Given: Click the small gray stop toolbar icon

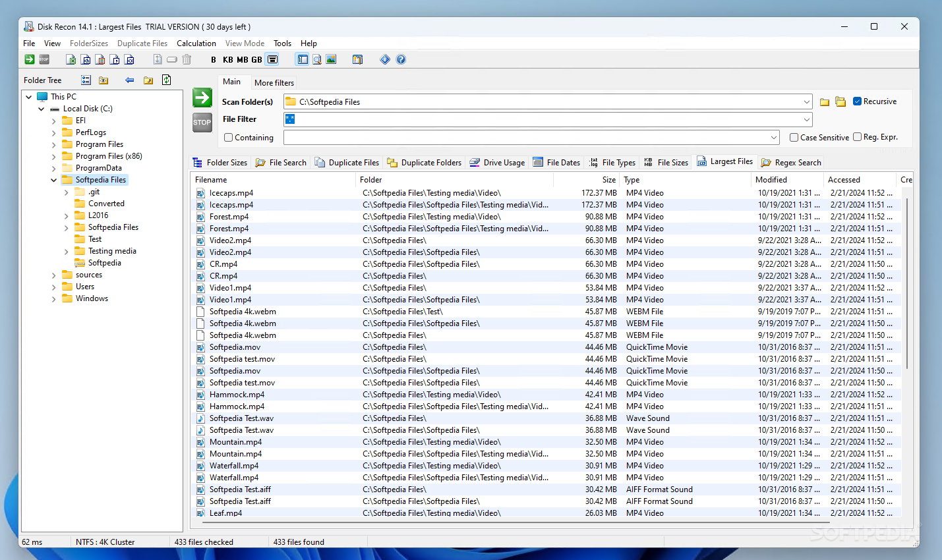Looking at the screenshot, I should [44, 59].
